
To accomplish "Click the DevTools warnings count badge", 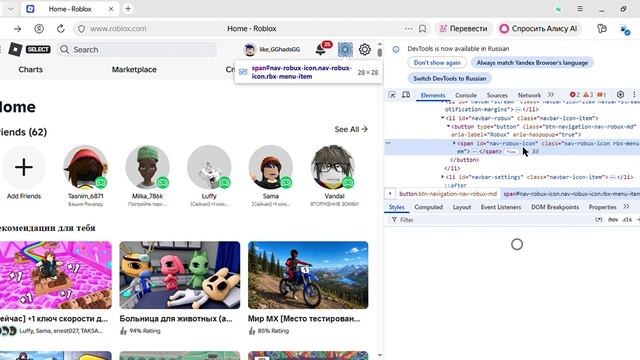I will tap(588, 95).
